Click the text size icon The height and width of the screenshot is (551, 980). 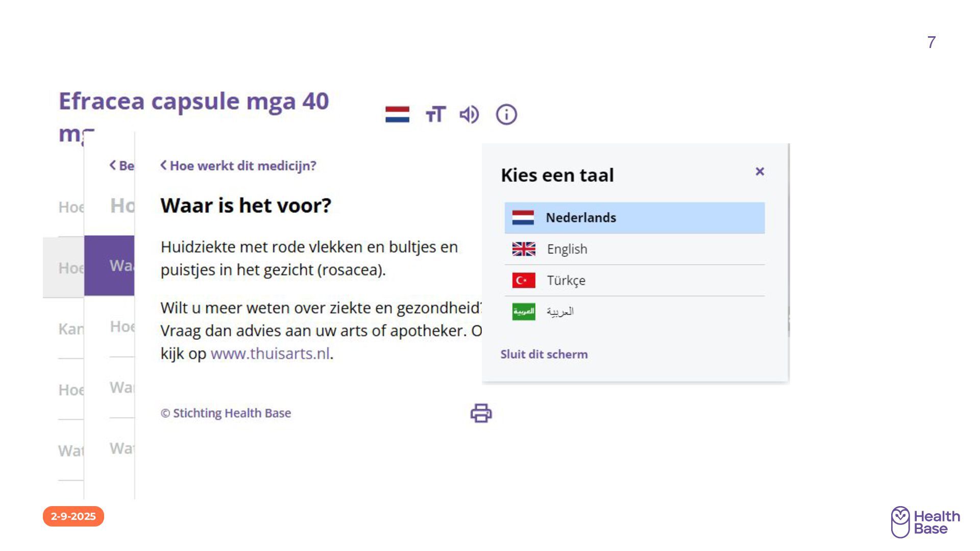coord(435,114)
